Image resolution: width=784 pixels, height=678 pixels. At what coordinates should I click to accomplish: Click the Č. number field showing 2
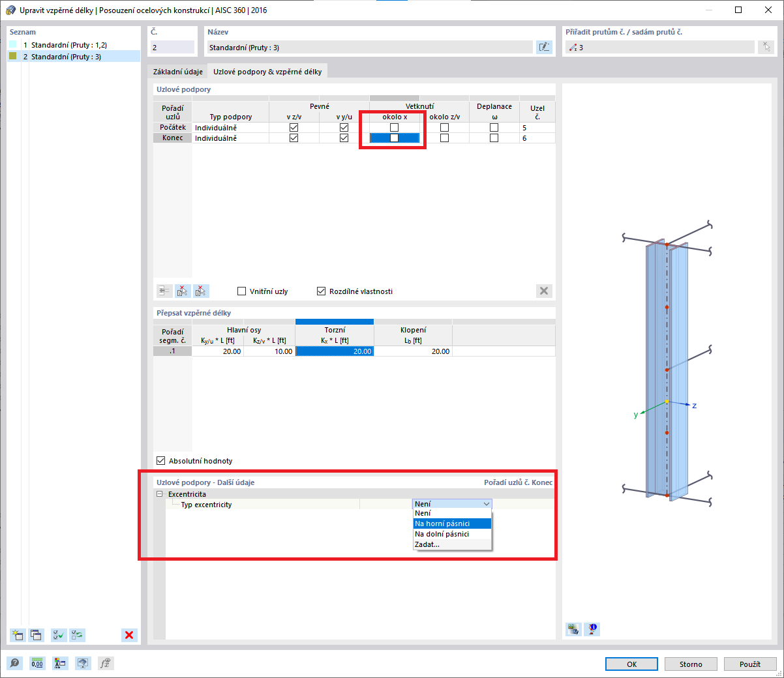tap(172, 48)
